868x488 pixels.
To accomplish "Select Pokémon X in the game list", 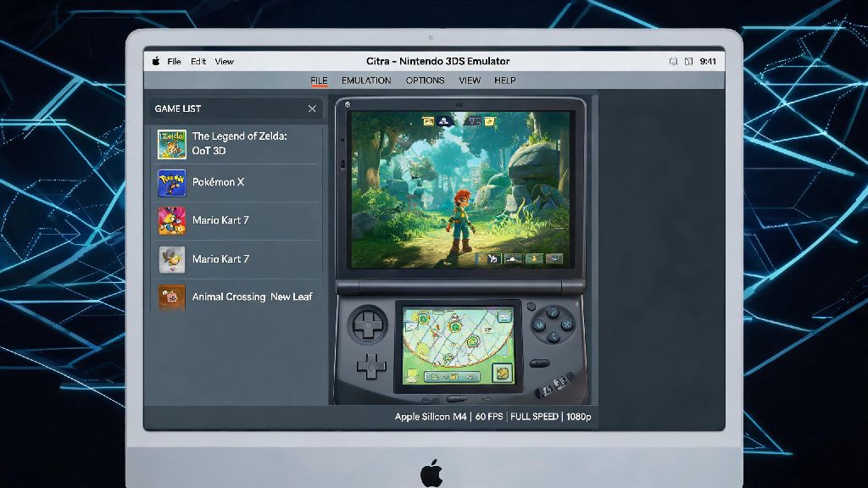I will coord(236,183).
